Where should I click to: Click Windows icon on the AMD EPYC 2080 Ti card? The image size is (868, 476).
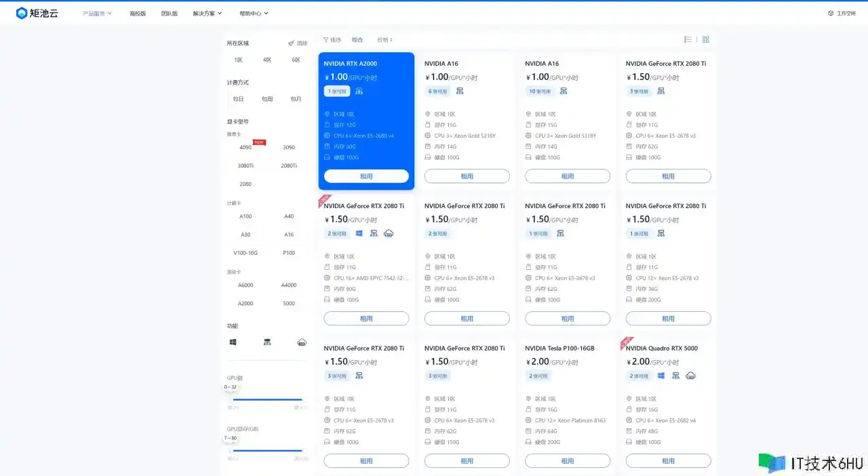coord(359,233)
